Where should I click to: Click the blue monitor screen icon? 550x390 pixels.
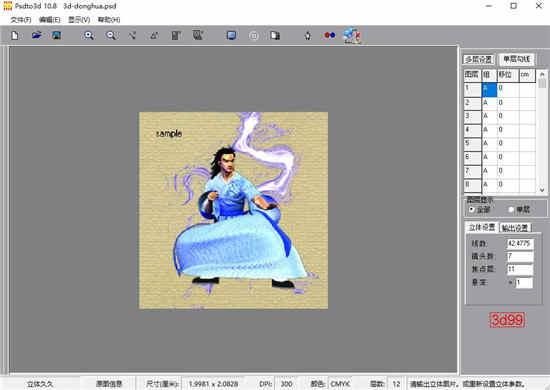point(231,35)
